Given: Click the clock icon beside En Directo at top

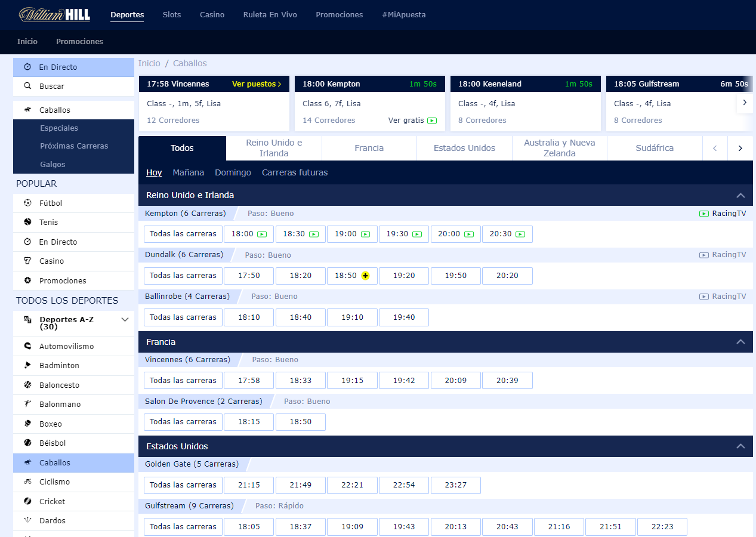Looking at the screenshot, I should click(x=27, y=67).
